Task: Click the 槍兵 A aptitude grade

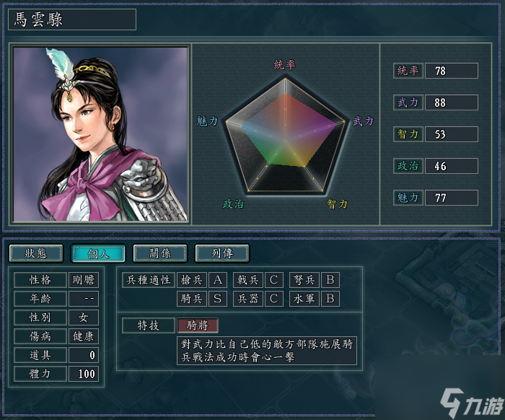Action: pyautogui.click(x=218, y=279)
